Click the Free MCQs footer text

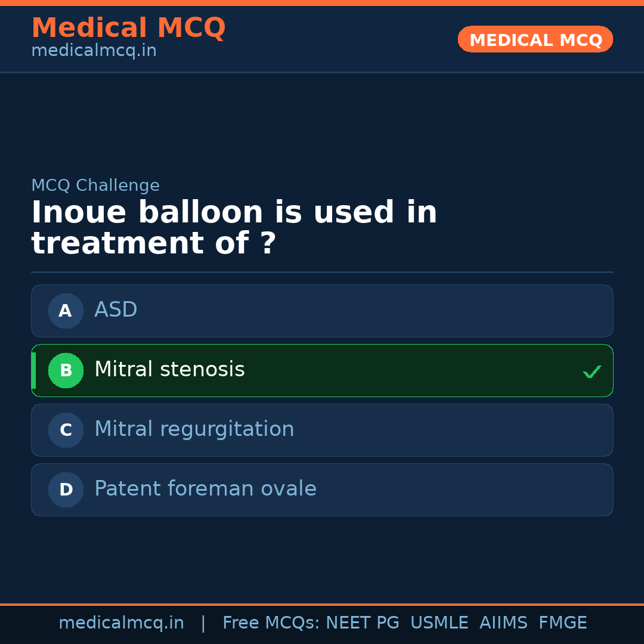coord(271,623)
